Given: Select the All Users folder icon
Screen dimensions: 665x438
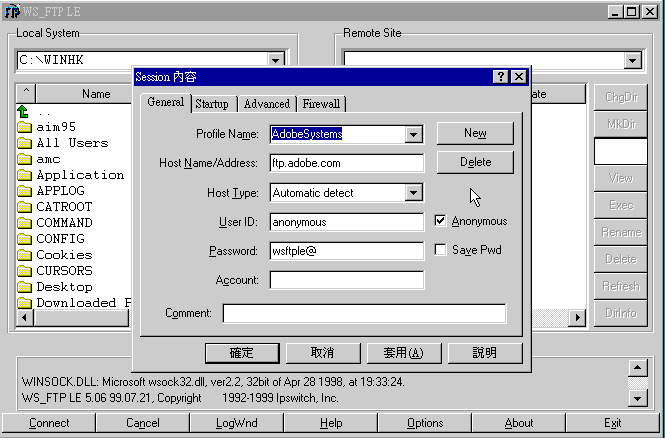Looking at the screenshot, I should [x=24, y=143].
